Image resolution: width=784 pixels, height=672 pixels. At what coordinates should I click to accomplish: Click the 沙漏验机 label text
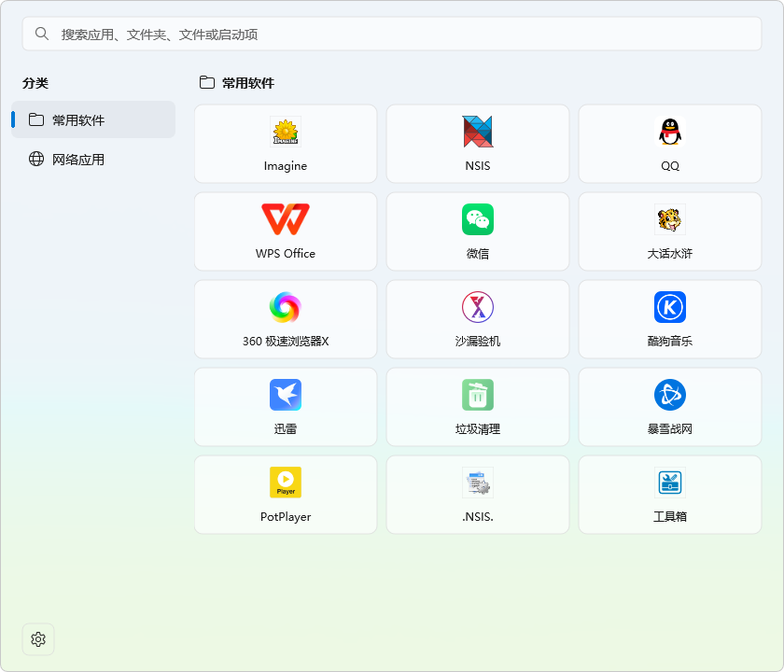pos(478,341)
